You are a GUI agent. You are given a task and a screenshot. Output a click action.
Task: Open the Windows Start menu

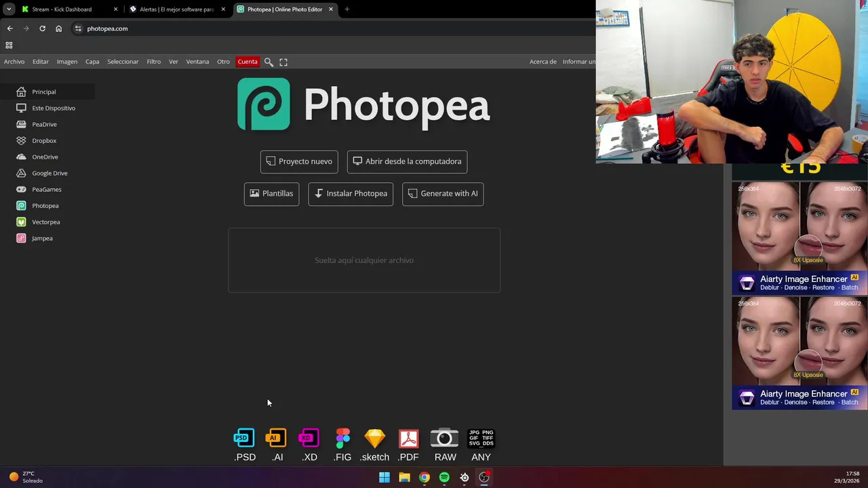pyautogui.click(x=384, y=477)
